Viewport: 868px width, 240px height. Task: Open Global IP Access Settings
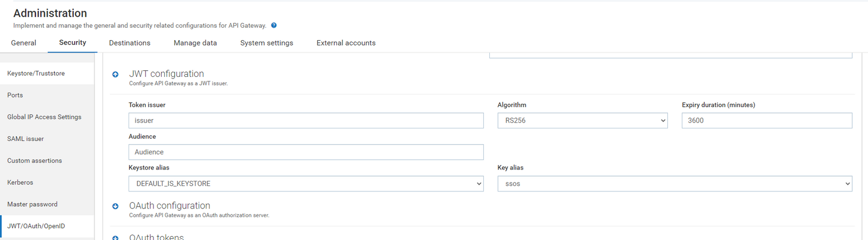(44, 117)
